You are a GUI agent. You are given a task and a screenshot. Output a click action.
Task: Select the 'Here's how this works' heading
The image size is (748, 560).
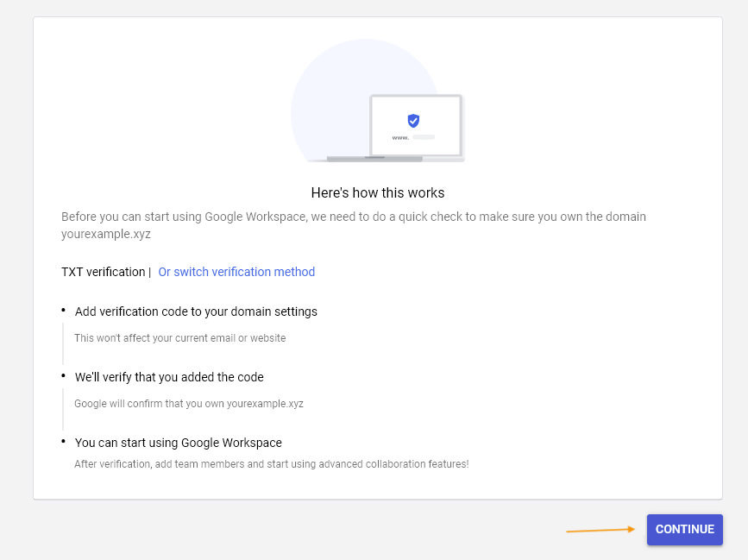pos(378,192)
